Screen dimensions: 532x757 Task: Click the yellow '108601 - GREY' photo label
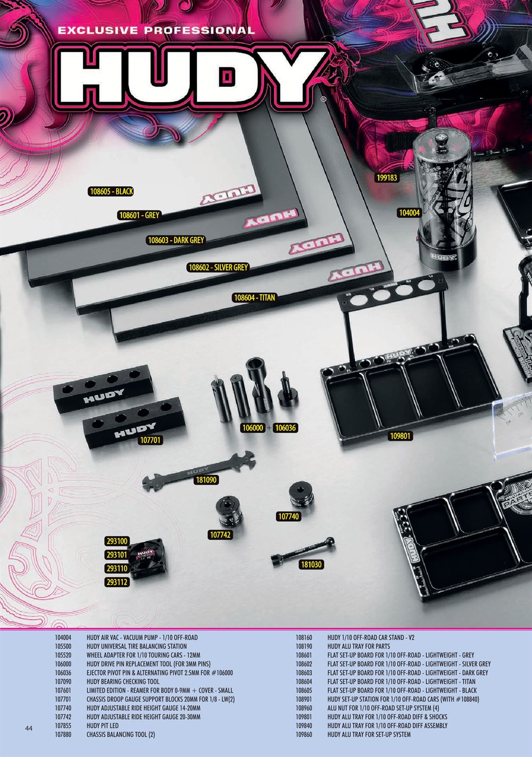[x=139, y=215]
